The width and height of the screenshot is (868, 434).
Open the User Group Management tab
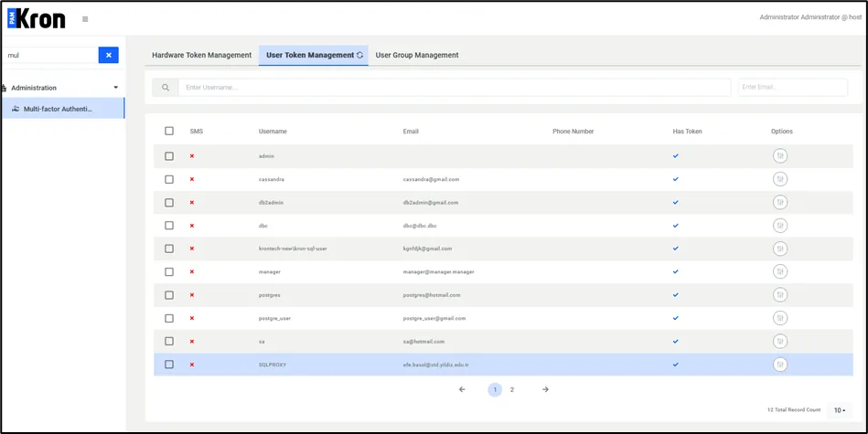(x=417, y=56)
